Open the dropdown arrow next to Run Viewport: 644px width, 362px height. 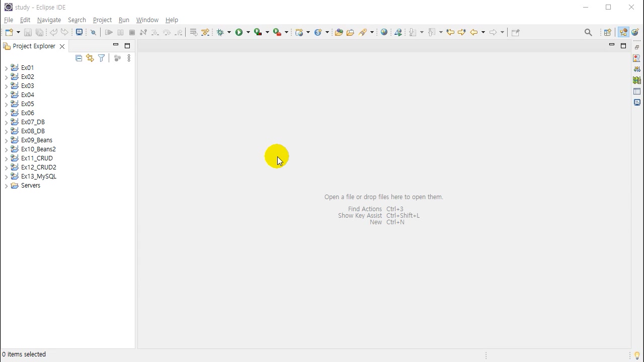tap(248, 32)
